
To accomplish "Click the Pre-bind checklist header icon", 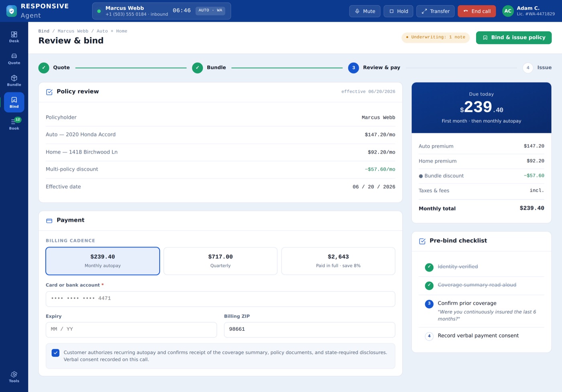I will coord(422,241).
